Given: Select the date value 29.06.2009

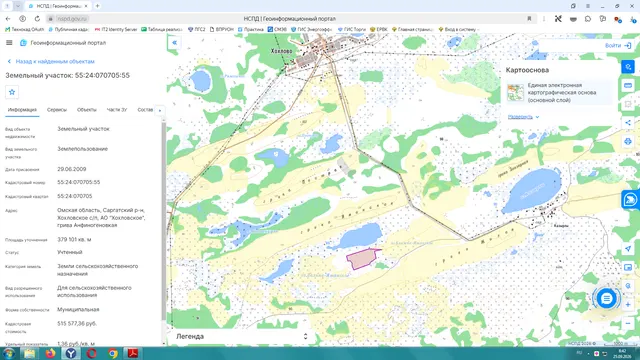Looking at the screenshot, I should pos(71,169).
